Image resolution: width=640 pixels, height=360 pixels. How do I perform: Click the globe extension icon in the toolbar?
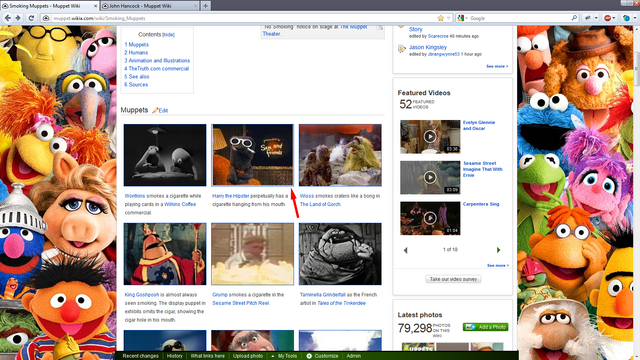pos(626,18)
